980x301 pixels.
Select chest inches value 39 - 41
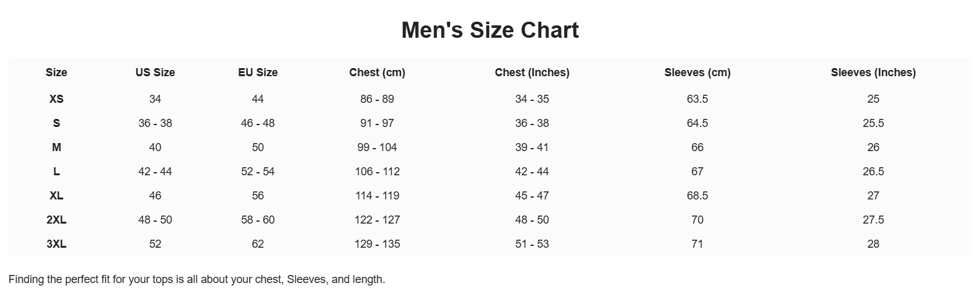pyautogui.click(x=532, y=147)
